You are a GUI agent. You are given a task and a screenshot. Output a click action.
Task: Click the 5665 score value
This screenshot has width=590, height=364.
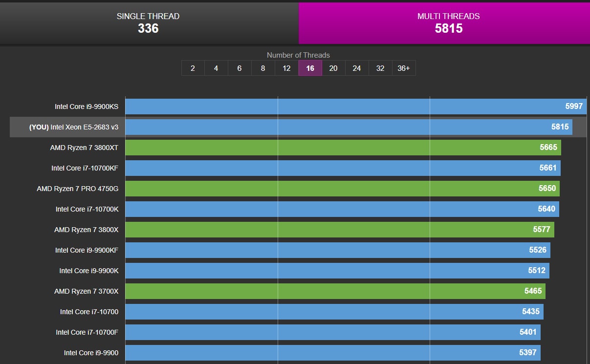point(548,147)
